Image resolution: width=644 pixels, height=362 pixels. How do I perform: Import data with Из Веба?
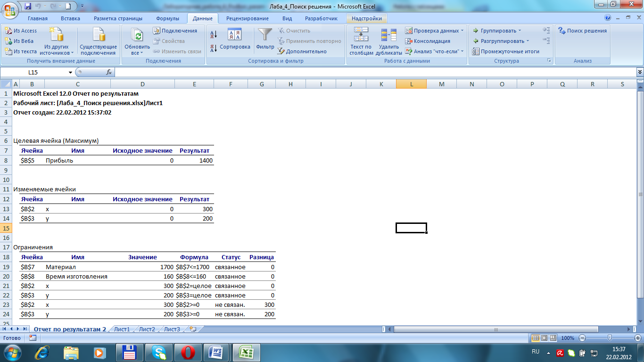(20, 41)
